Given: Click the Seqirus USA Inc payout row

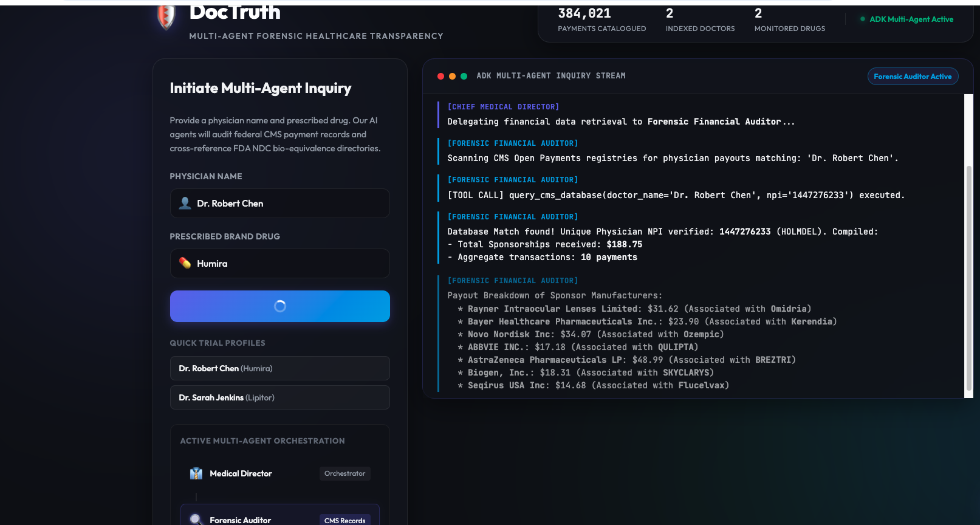Looking at the screenshot, I should [x=594, y=385].
